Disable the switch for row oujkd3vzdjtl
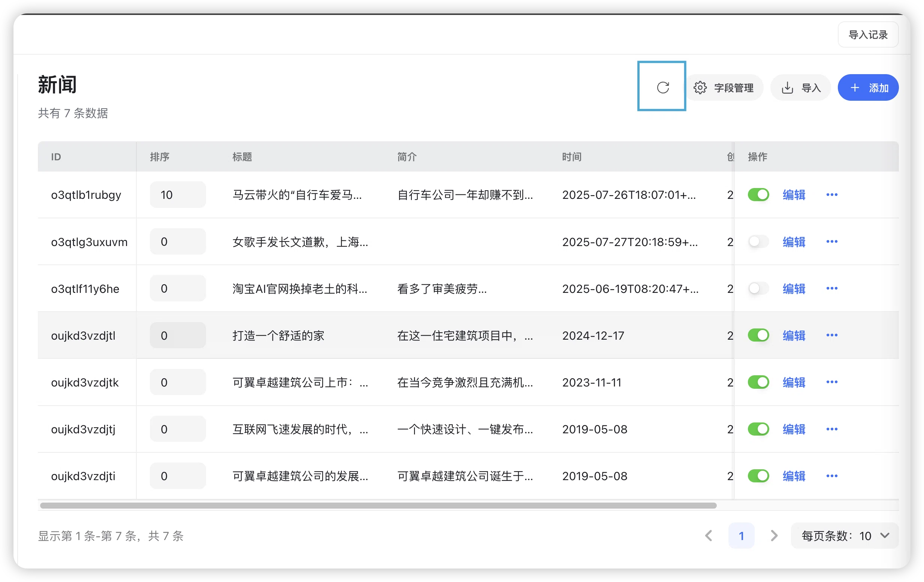This screenshot has height=582, width=924. pyautogui.click(x=758, y=335)
